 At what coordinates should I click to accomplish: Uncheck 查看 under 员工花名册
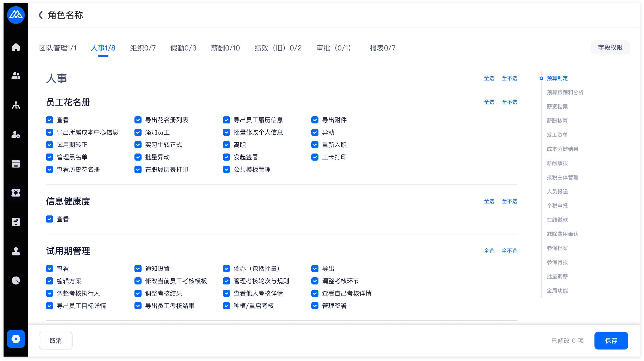pos(50,120)
